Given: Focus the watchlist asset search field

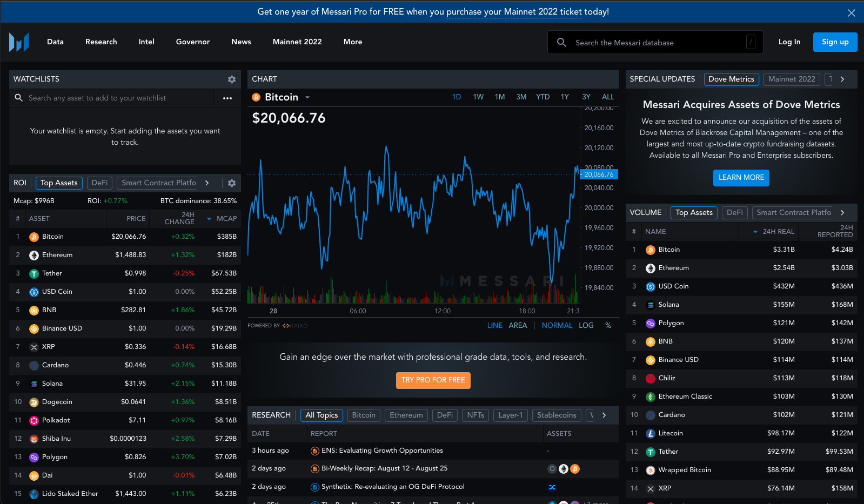Looking at the screenshot, I should [111, 98].
